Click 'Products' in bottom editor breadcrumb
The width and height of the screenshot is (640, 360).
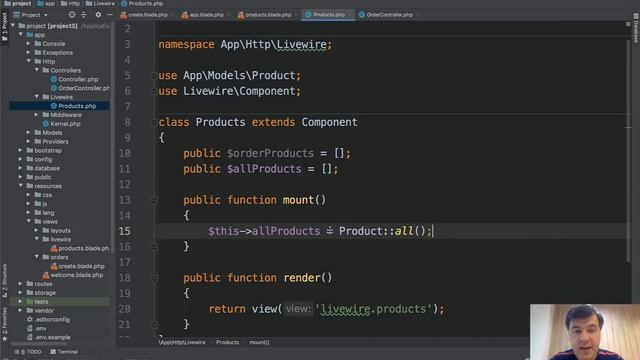[x=227, y=342]
